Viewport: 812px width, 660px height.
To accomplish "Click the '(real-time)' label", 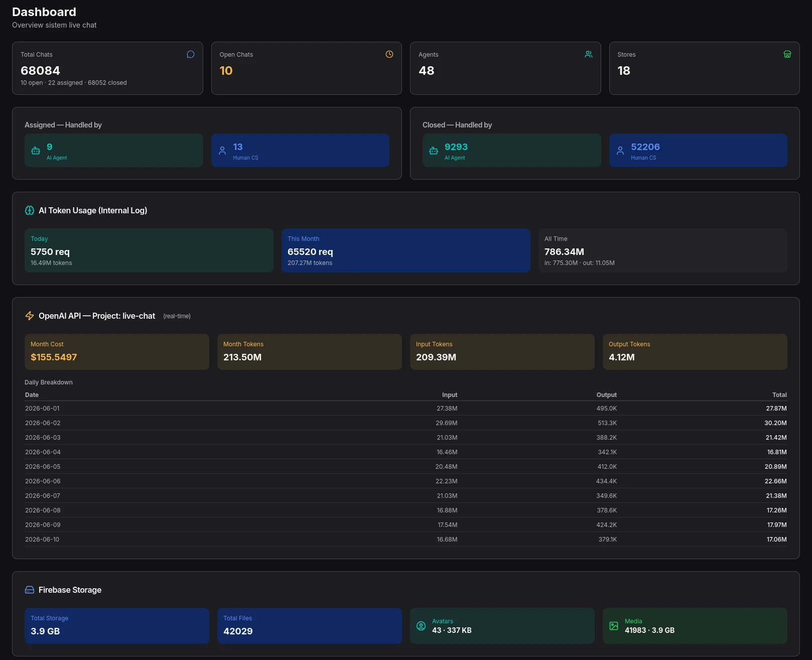I will [177, 316].
